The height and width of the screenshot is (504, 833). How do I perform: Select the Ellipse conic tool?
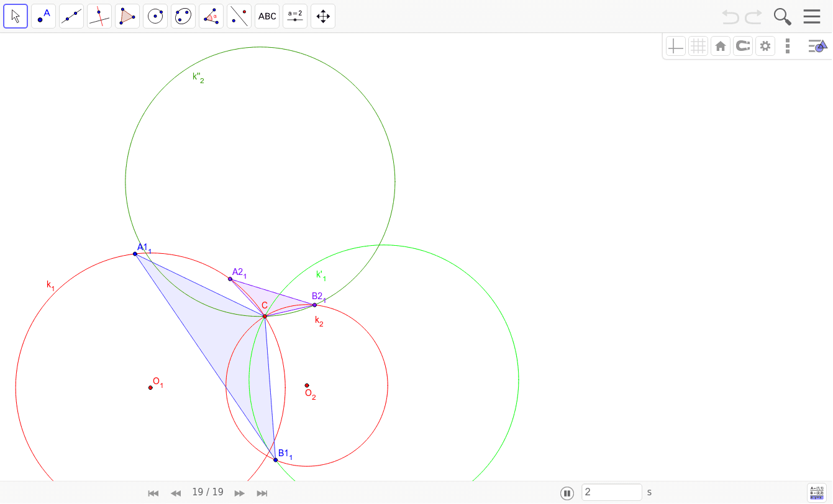pyautogui.click(x=183, y=16)
